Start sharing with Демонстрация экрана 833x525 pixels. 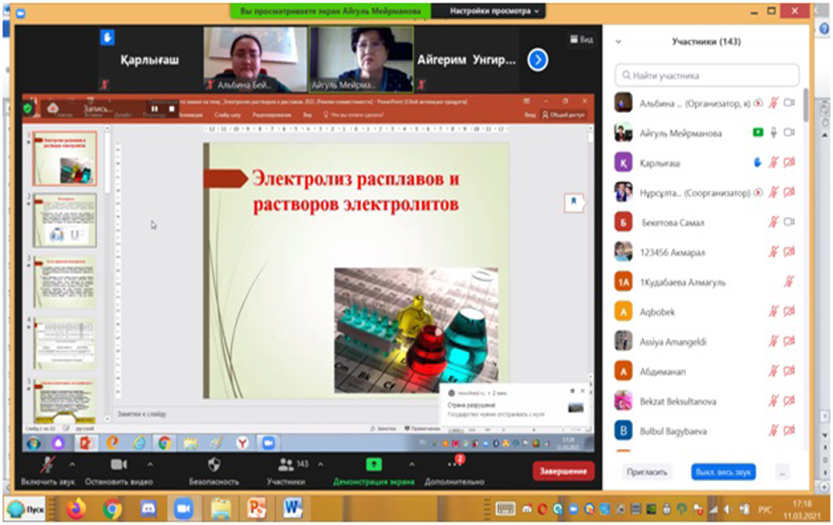point(373,470)
